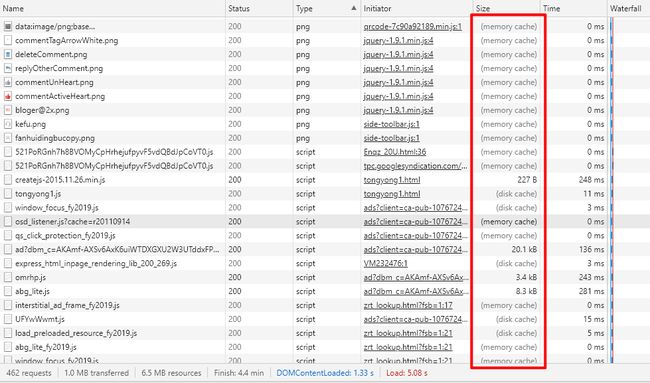
Task: Click '1.0 MB transferred' in status bar
Action: click(96, 373)
